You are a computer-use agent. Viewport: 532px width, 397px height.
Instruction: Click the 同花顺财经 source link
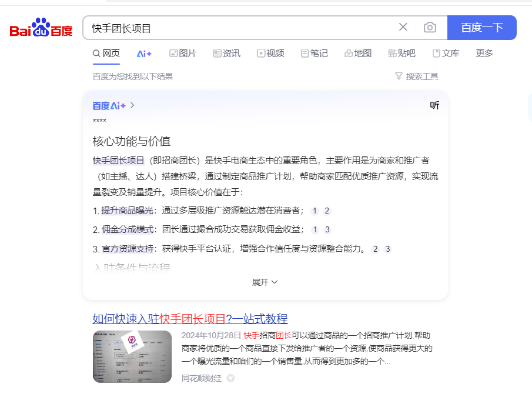click(x=202, y=378)
